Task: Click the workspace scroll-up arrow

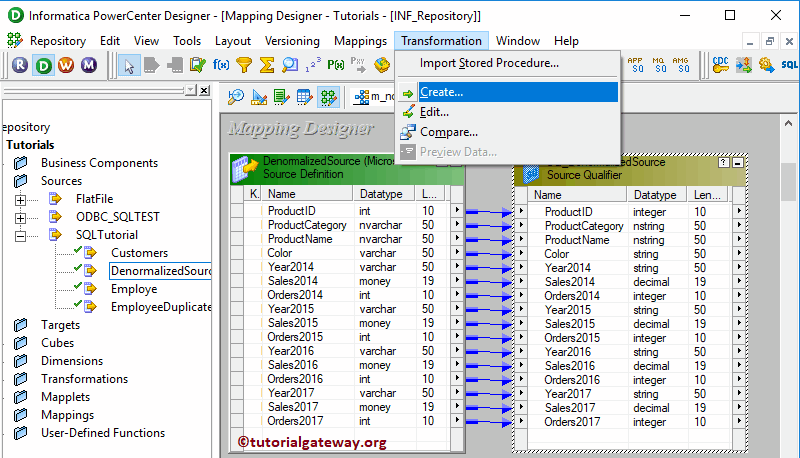Action: pyautogui.click(x=788, y=123)
